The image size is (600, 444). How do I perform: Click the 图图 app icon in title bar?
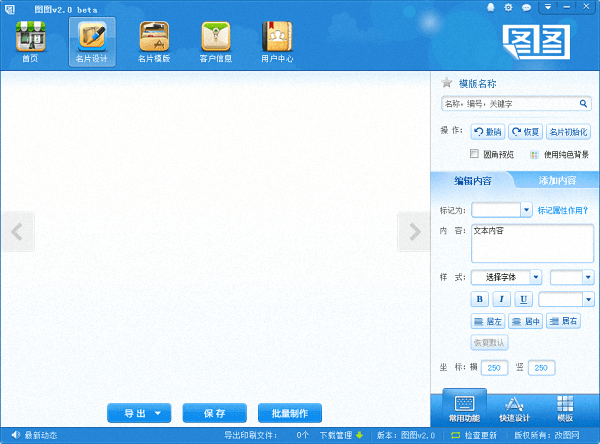tap(10, 9)
